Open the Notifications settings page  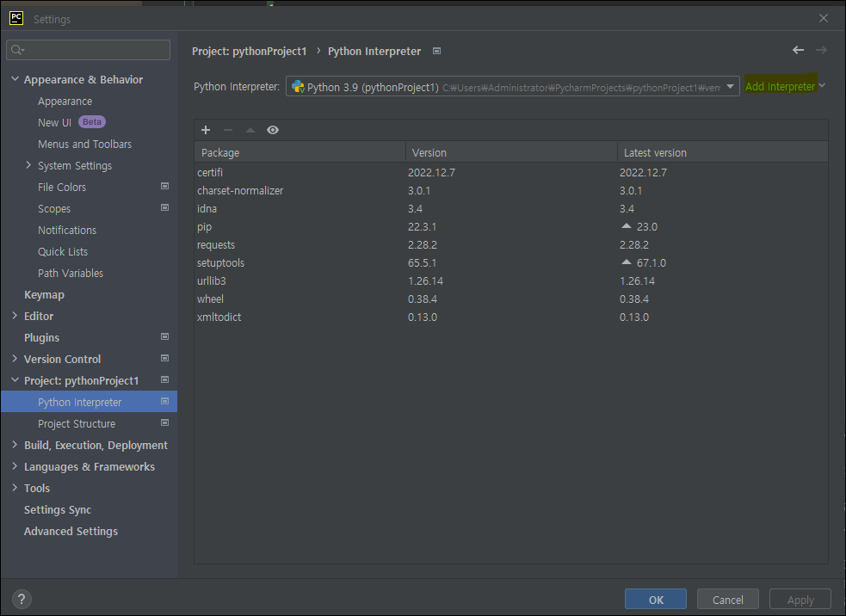(x=67, y=231)
